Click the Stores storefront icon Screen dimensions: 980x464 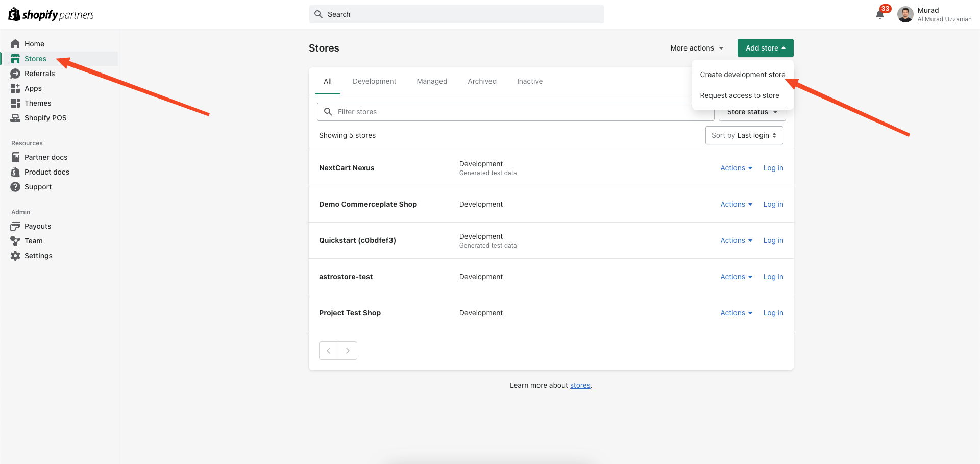tap(15, 59)
